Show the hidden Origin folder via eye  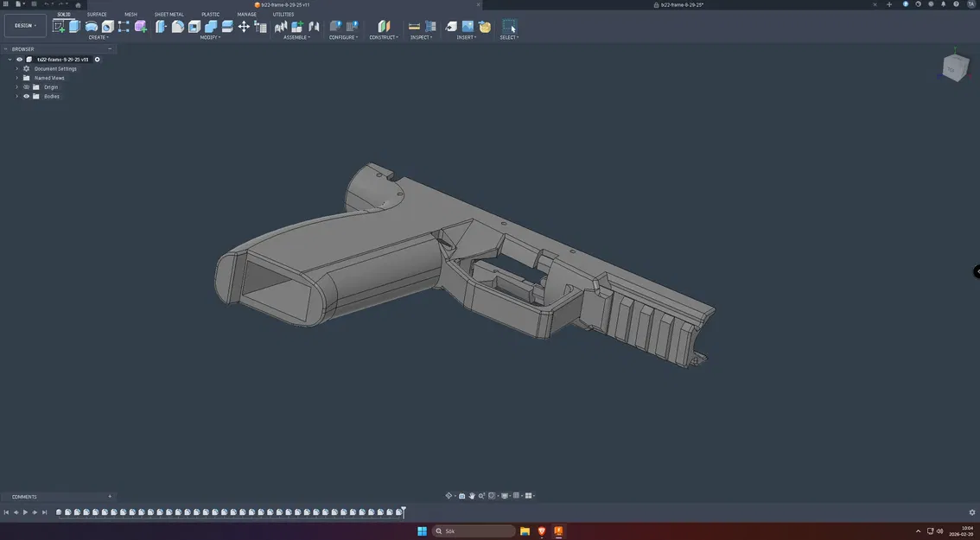point(26,87)
